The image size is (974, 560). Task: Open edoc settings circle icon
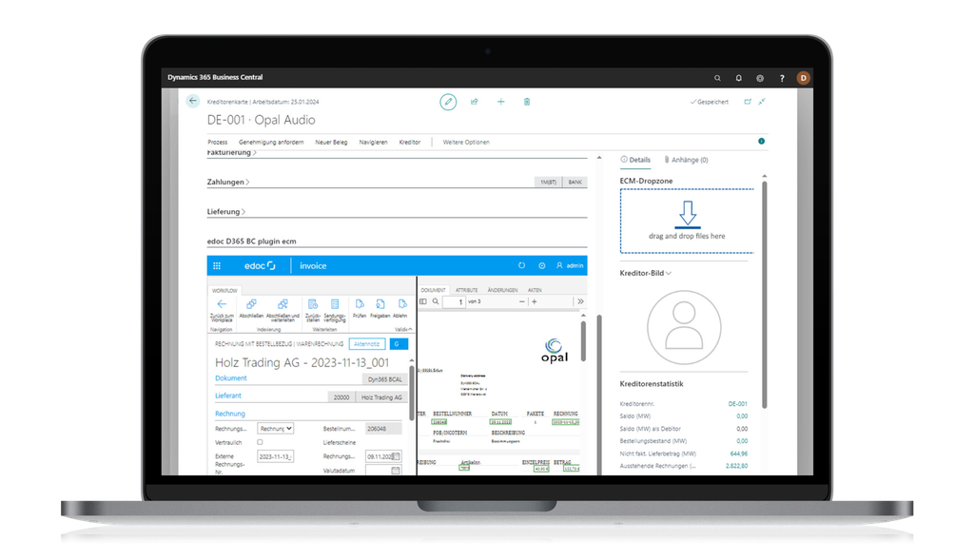pyautogui.click(x=541, y=265)
